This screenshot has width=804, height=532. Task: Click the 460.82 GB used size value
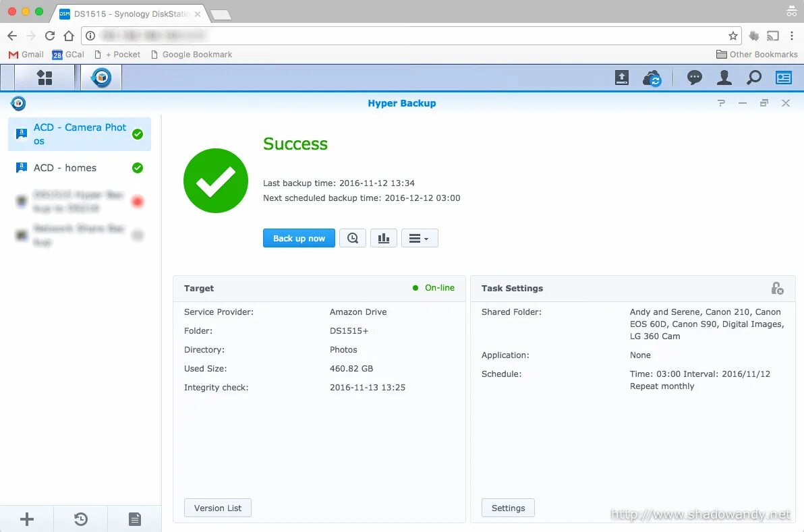point(351,369)
